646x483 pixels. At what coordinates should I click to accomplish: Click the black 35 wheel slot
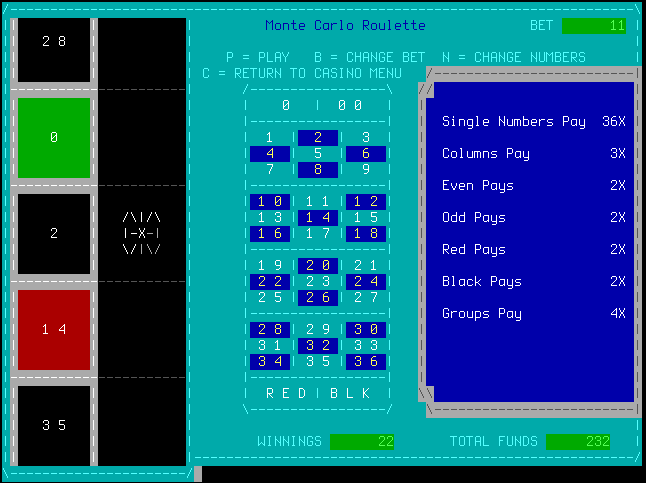(54, 426)
